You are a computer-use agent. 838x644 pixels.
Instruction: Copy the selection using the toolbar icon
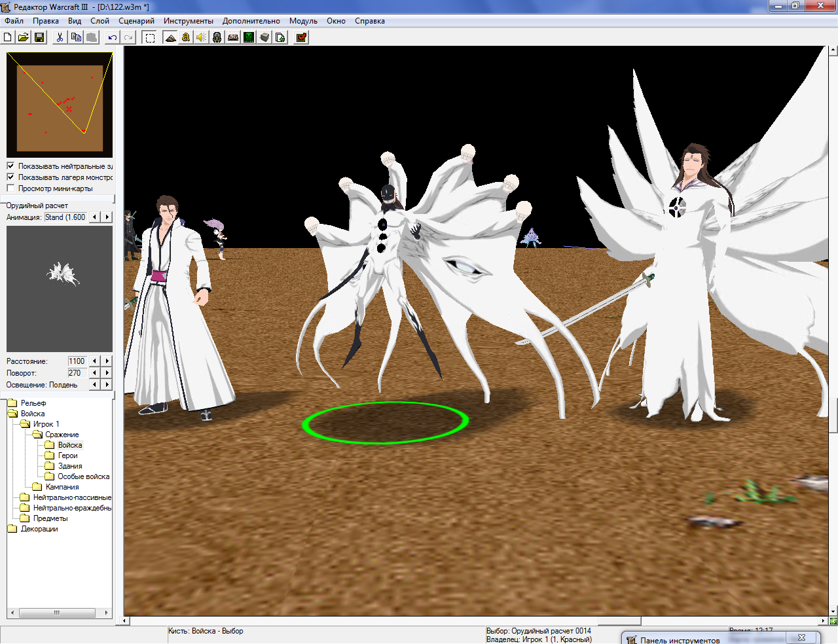pos(76,37)
